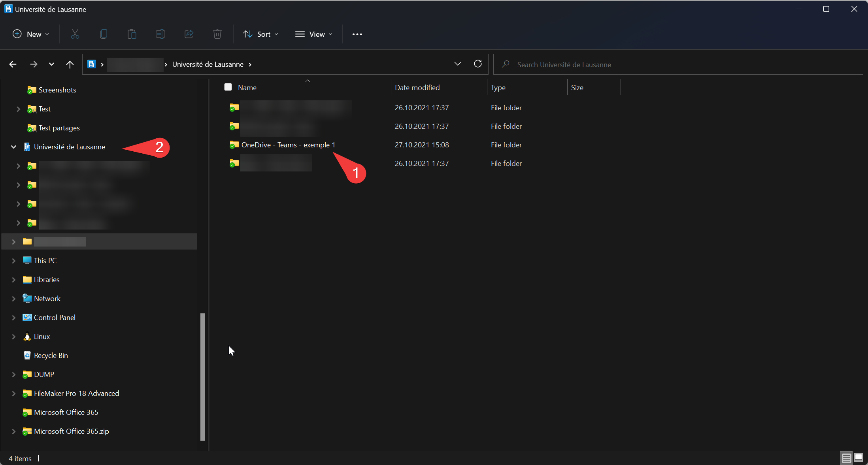Viewport: 868px width, 465px height.
Task: Click the Delete trash icon
Action: (x=217, y=34)
